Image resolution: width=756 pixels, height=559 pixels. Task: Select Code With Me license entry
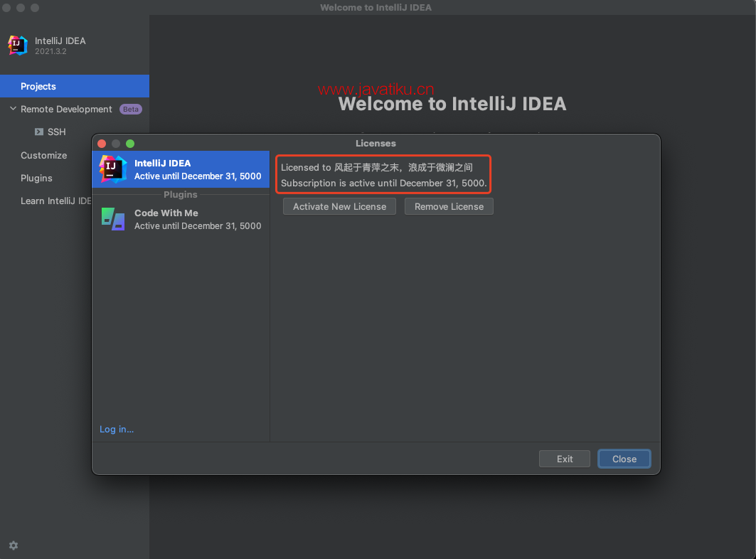pyautogui.click(x=181, y=219)
